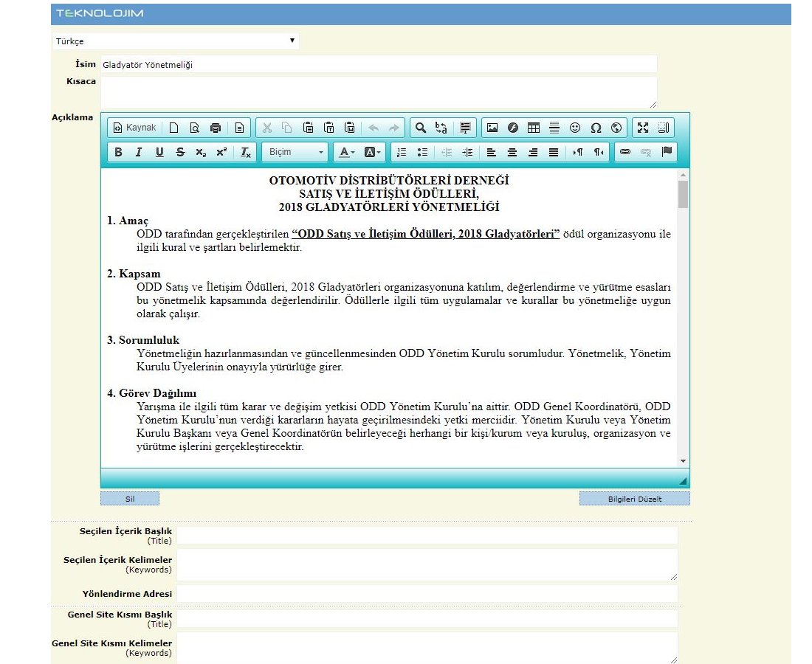Toggle Strikethrough formatting
The image size is (812, 664).
[x=180, y=152]
